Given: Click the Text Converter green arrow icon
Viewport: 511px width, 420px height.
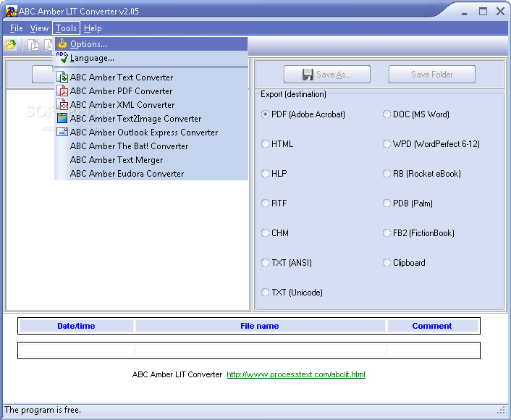Looking at the screenshot, I should [x=62, y=77].
